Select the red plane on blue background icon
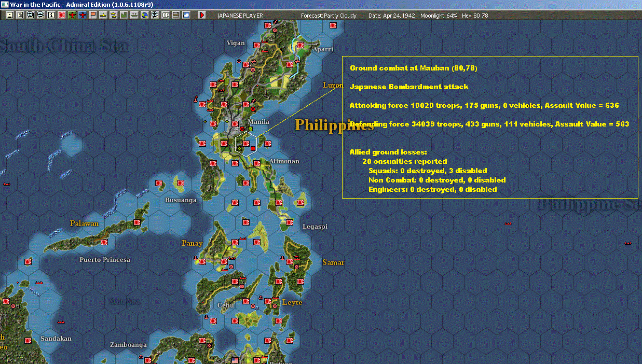 (x=83, y=15)
